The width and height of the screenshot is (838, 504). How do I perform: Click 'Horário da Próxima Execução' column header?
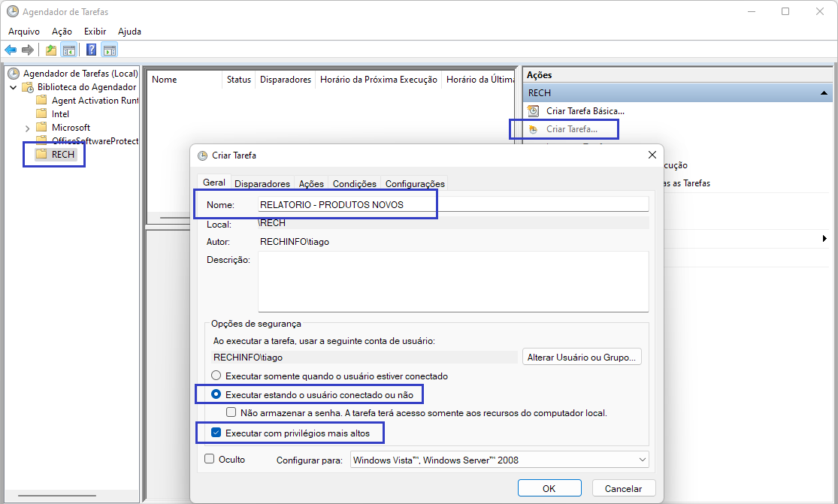[x=378, y=80]
